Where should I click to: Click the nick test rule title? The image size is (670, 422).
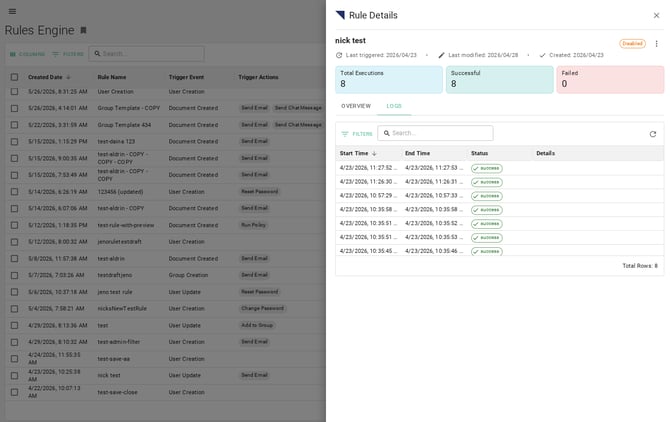pyautogui.click(x=350, y=41)
